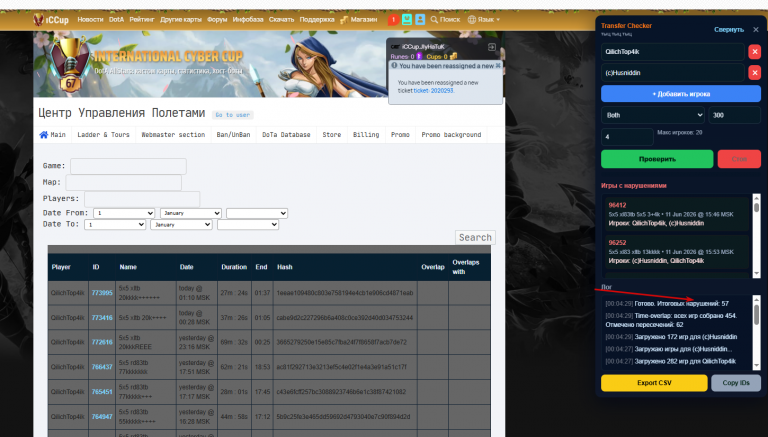Click the Copy IDs button
768x437 pixels.
736,383
